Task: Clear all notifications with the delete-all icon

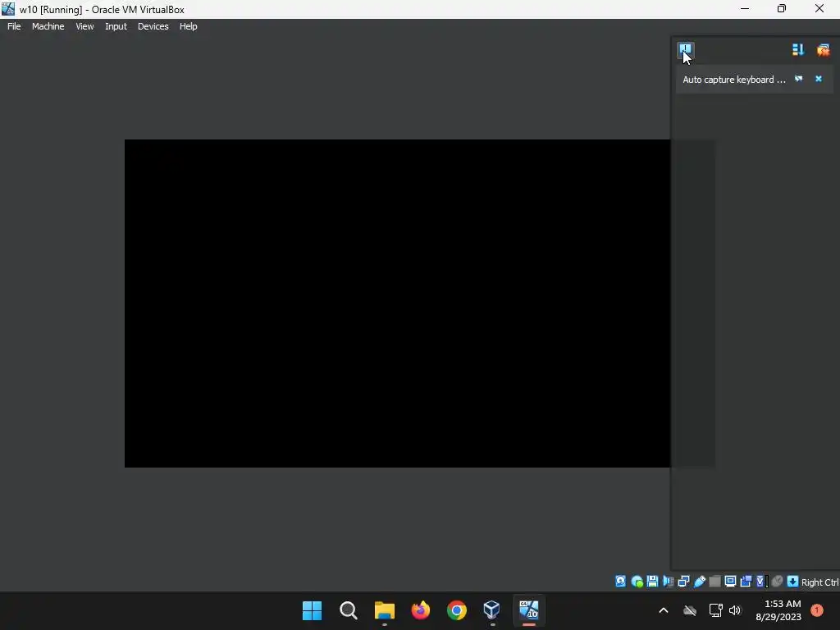Action: (x=824, y=50)
